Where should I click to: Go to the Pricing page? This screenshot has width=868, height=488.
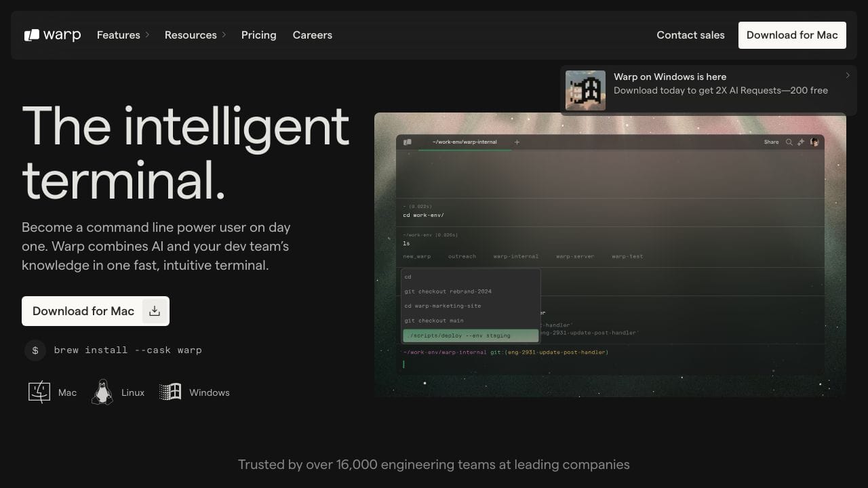259,35
